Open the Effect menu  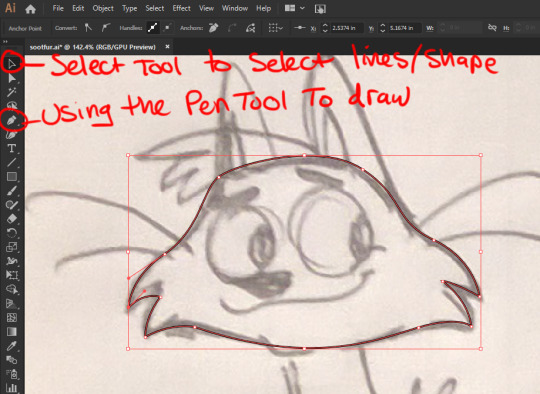pyautogui.click(x=181, y=8)
